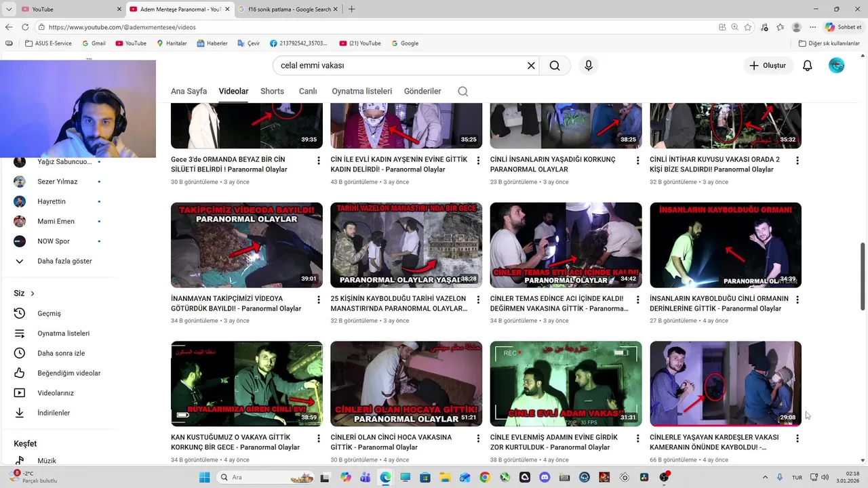Open the Haberler bookmark
Image resolution: width=868 pixels, height=488 pixels.
pyautogui.click(x=212, y=43)
